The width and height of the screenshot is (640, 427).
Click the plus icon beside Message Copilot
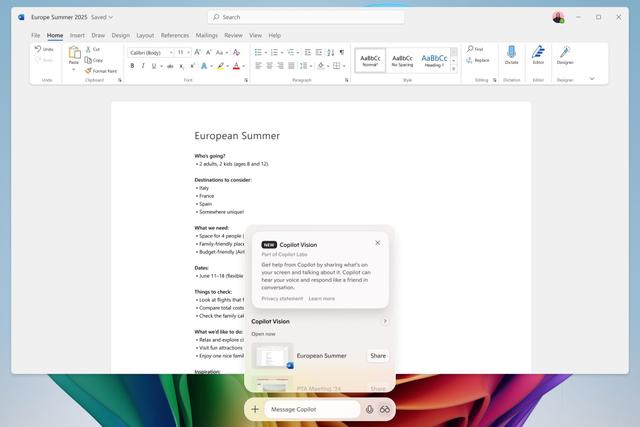[x=256, y=409]
